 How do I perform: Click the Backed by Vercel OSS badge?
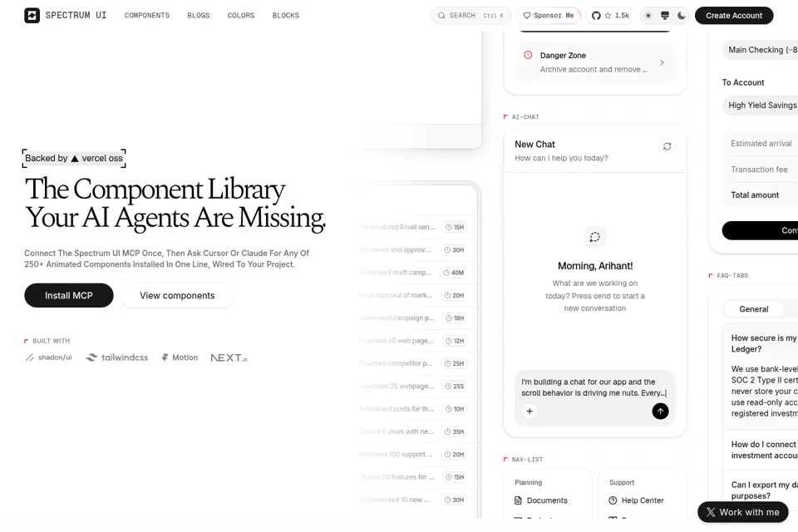(74, 158)
